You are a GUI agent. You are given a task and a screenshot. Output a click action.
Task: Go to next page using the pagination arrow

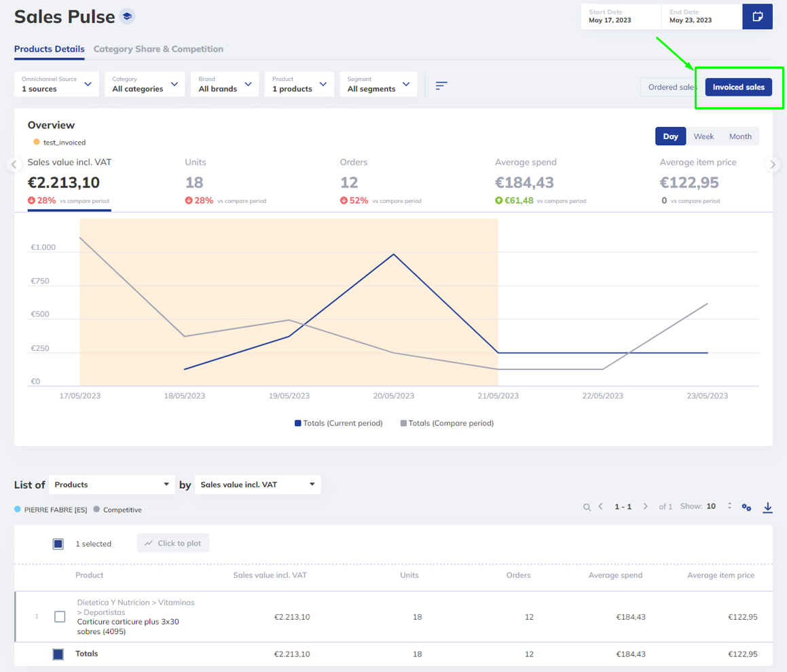[x=645, y=506]
